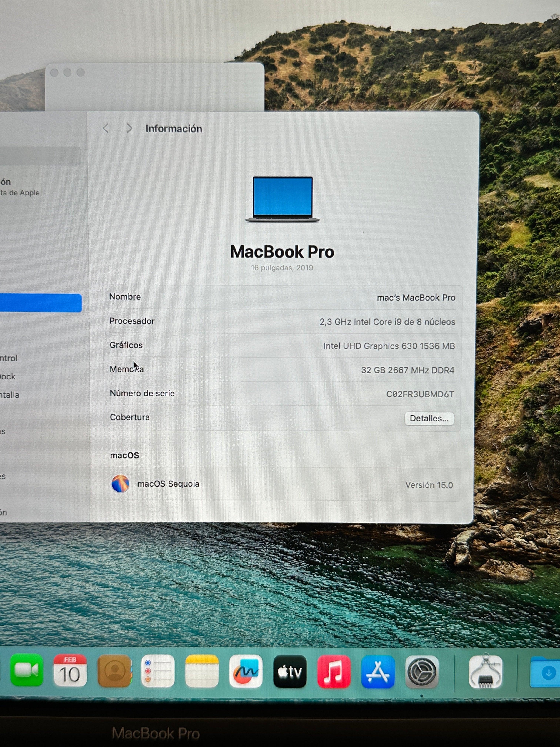Open System Information chip icon in Dock
Screen dimensions: 560x747
tap(485, 671)
